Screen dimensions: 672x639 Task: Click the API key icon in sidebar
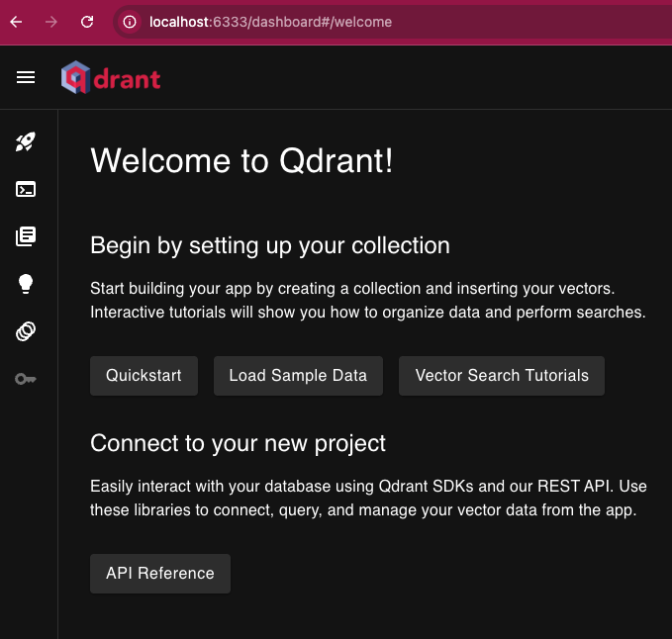click(x=26, y=379)
